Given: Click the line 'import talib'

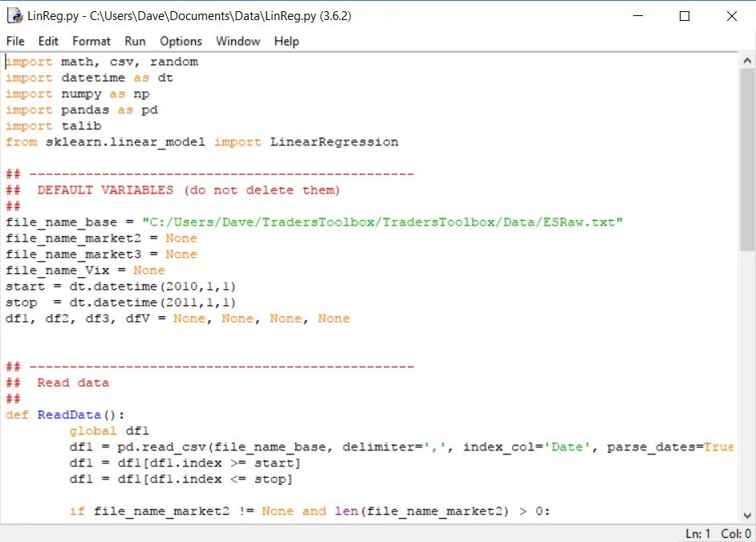Looking at the screenshot, I should (x=54, y=126).
